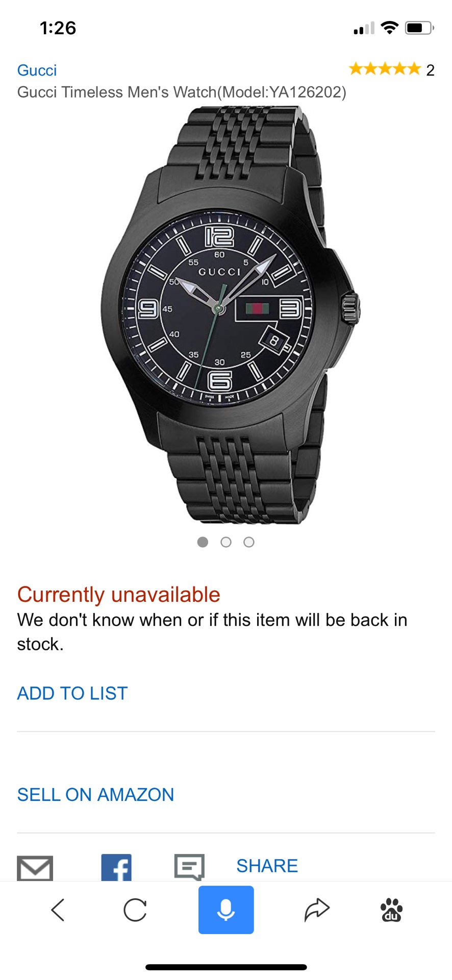Share product via email envelope icon
This screenshot has width=452, height=980.
[35, 868]
